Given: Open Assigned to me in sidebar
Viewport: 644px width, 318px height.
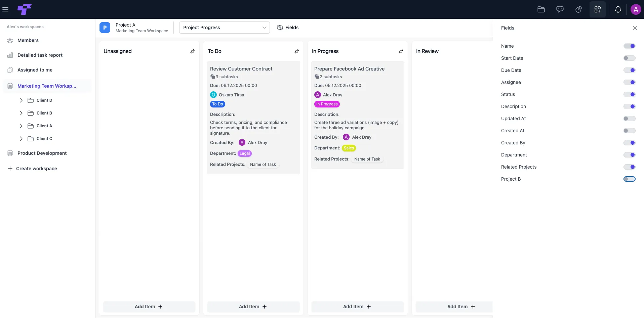Looking at the screenshot, I should coord(35,70).
